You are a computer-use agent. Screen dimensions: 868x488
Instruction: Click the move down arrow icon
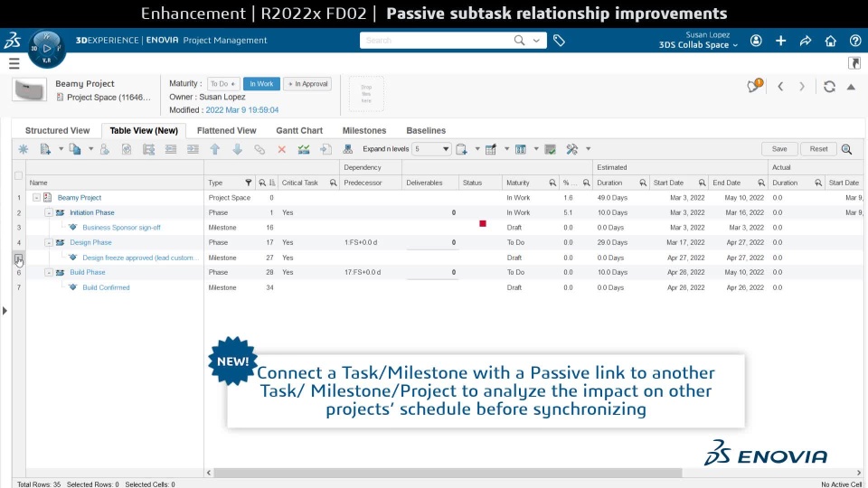pyautogui.click(x=238, y=149)
